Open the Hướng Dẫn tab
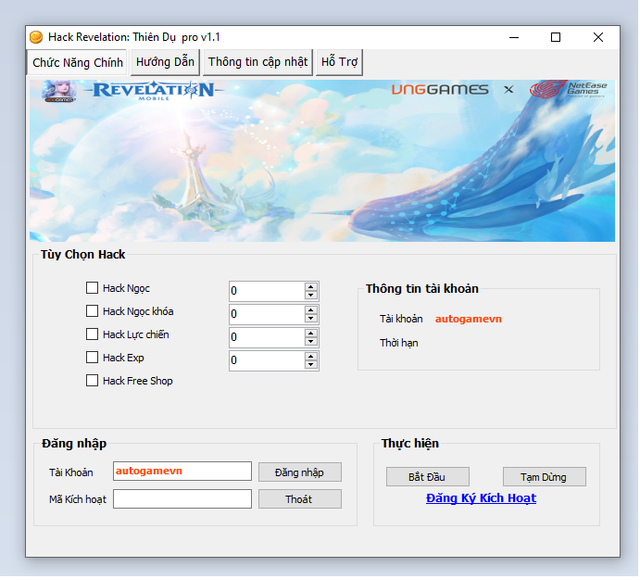 (165, 62)
